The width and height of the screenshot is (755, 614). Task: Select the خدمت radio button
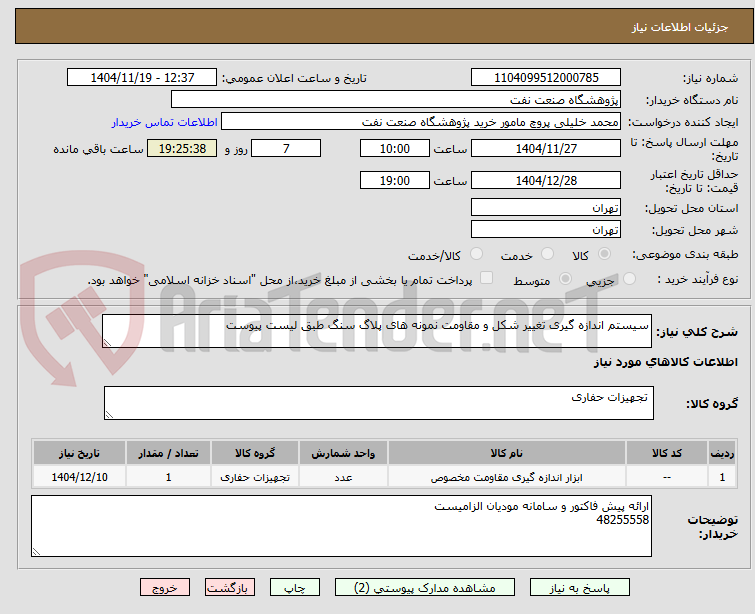[x=547, y=254]
